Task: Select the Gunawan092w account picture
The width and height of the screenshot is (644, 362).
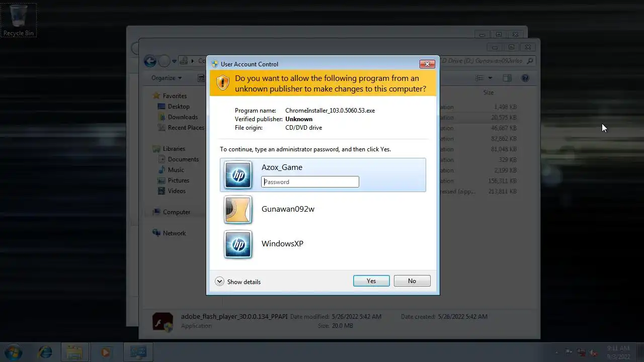Action: tap(238, 210)
